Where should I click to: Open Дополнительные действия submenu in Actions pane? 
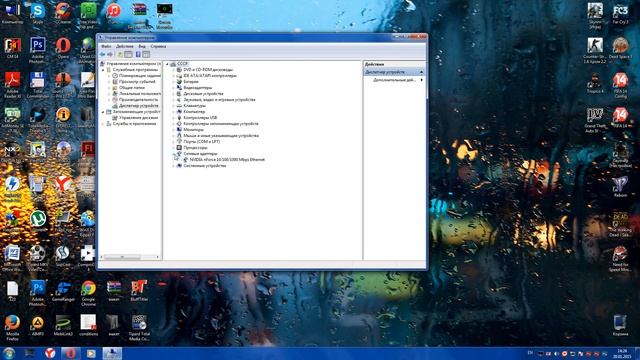394,80
